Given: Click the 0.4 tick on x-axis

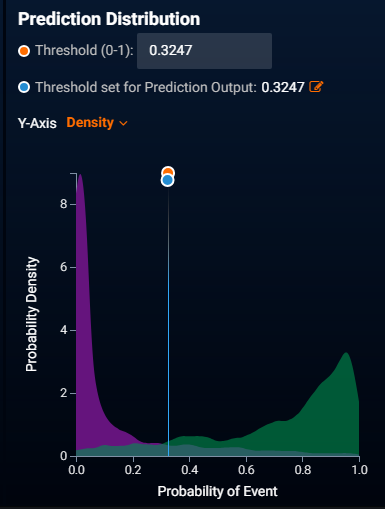Looking at the screenshot, I should point(190,470).
